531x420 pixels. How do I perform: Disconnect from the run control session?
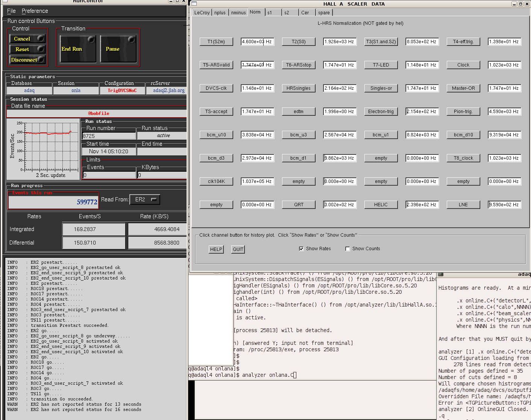[x=27, y=60]
